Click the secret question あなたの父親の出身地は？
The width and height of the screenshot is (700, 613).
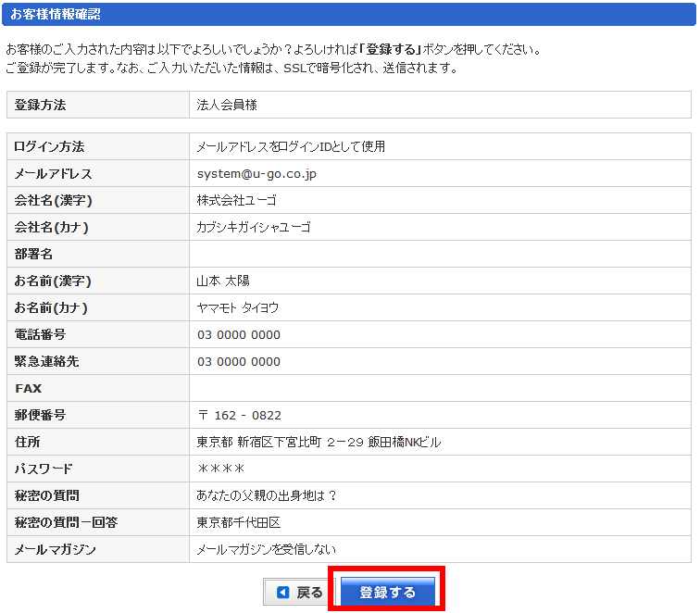point(267,495)
